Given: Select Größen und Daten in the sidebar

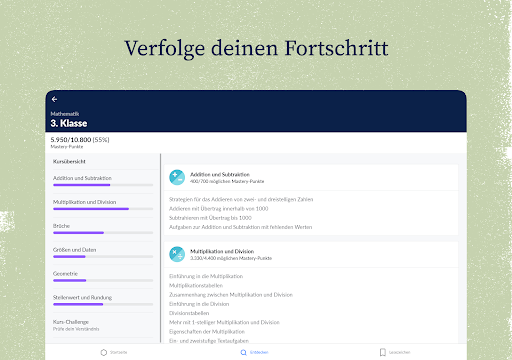Looking at the screenshot, I should pyautogui.click(x=75, y=250).
